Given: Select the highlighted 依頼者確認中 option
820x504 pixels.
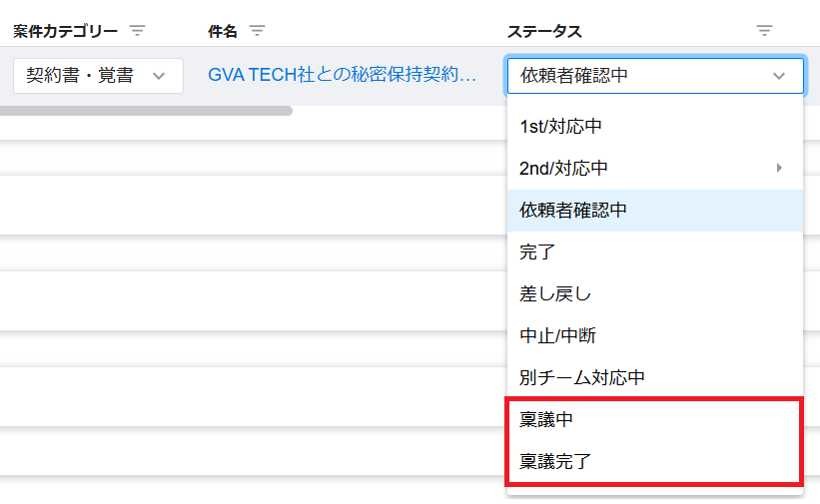Looking at the screenshot, I should [x=573, y=211].
